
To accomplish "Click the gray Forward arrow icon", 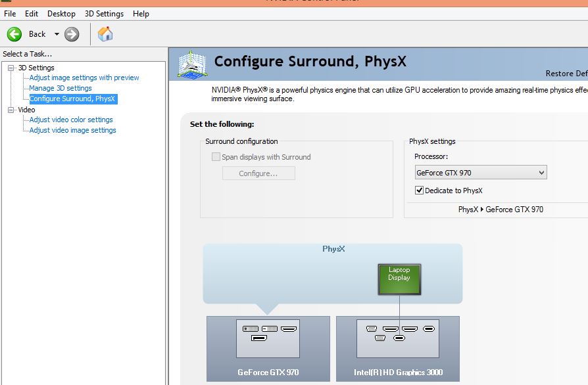I will click(x=72, y=34).
